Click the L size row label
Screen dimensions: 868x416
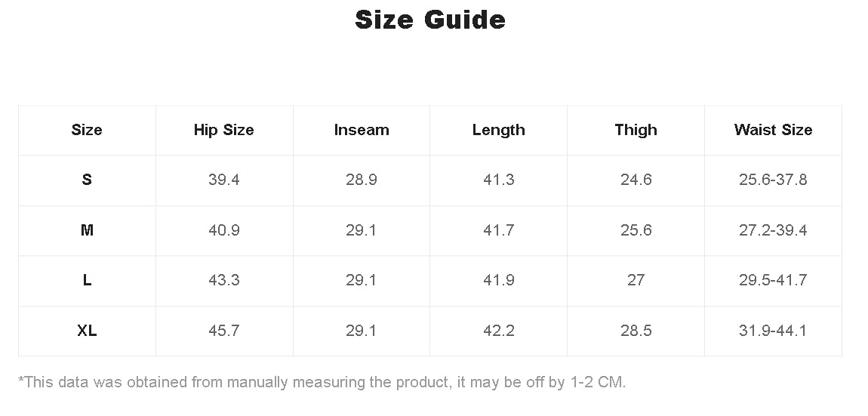(87, 280)
